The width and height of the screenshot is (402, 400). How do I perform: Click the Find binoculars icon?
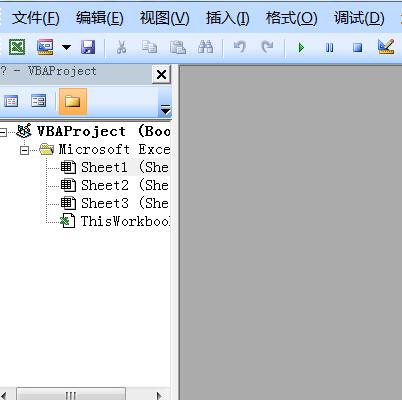(205, 47)
